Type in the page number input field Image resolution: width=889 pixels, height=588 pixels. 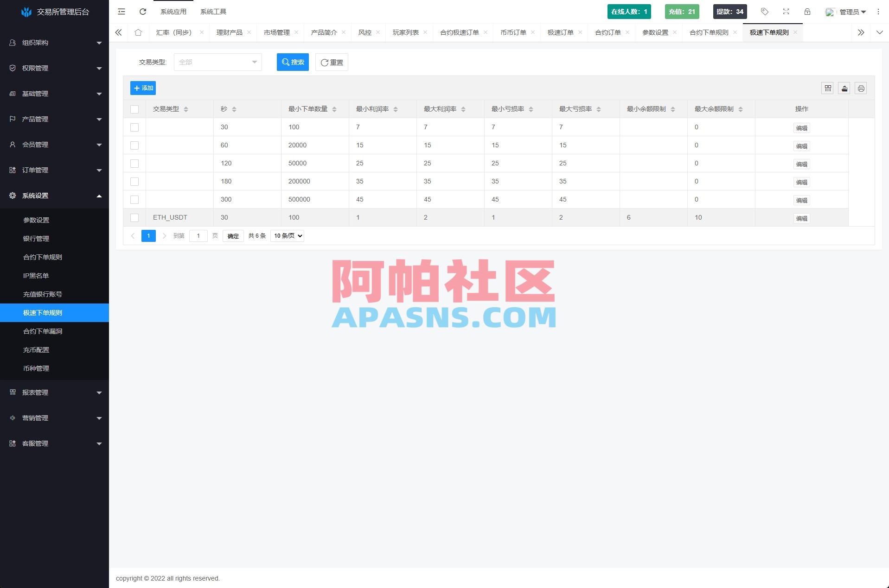pos(198,235)
